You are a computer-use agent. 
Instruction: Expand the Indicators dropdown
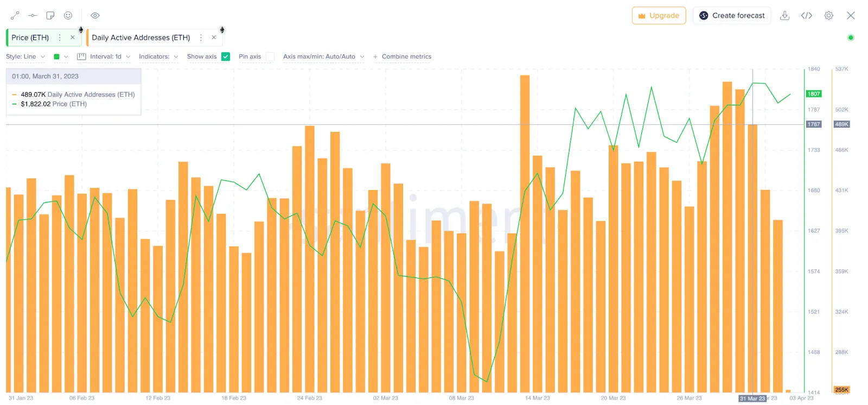[x=158, y=56]
